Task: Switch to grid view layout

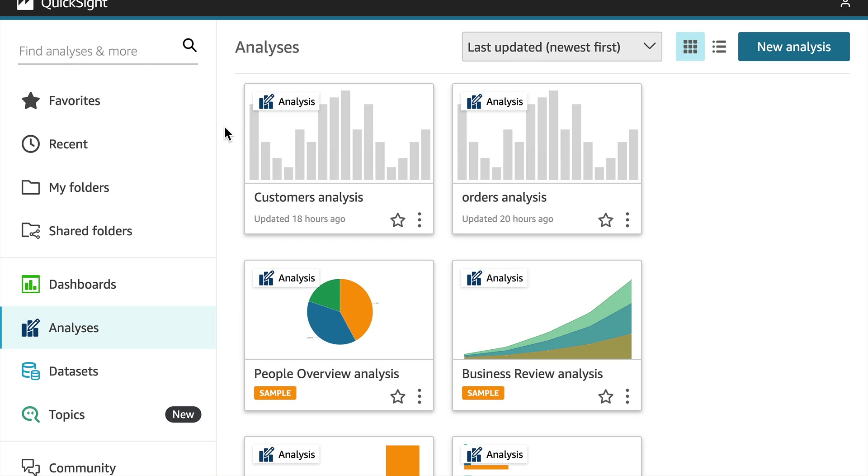Action: [x=690, y=47]
